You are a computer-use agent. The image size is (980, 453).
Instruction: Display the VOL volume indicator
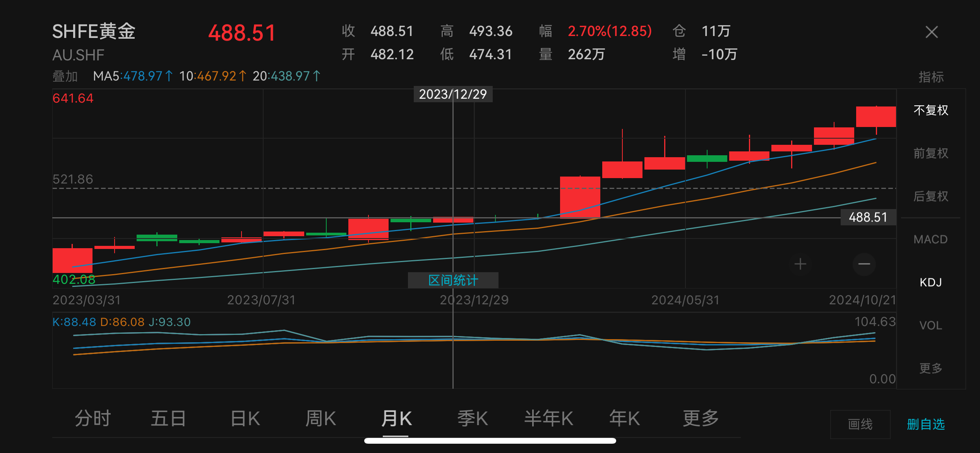931,325
